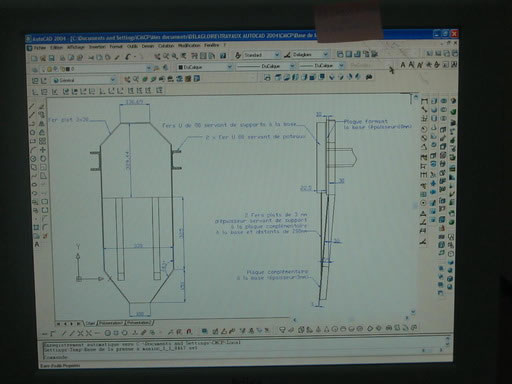512x384 pixels.
Task: Open the Affichage menu
Action: pyautogui.click(x=76, y=47)
